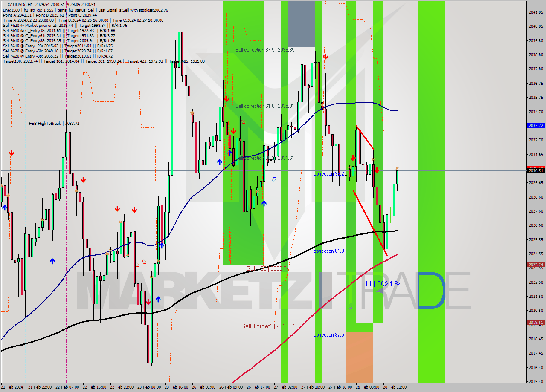546x392 pixels.
Task: Select the 2032.70 price axis label
Action: [536, 140]
